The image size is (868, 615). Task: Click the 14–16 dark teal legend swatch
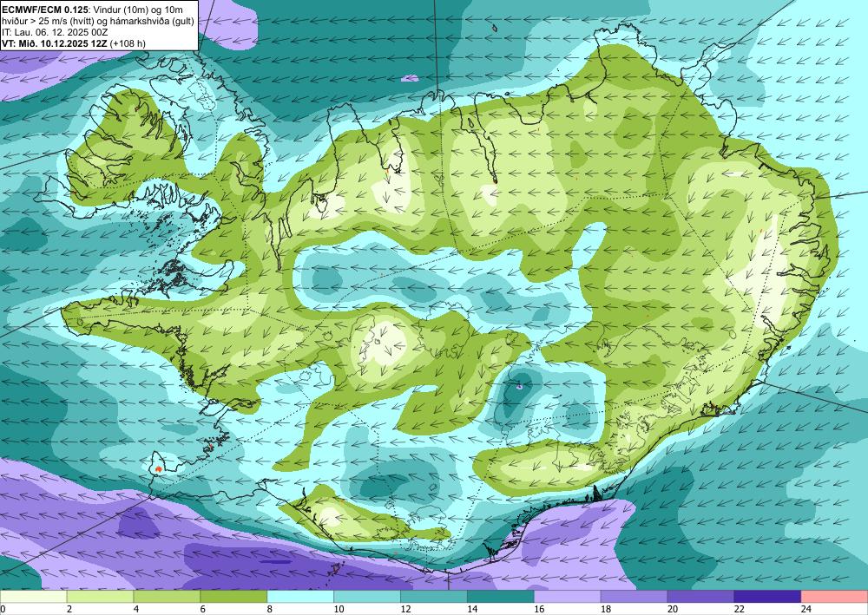(501, 597)
